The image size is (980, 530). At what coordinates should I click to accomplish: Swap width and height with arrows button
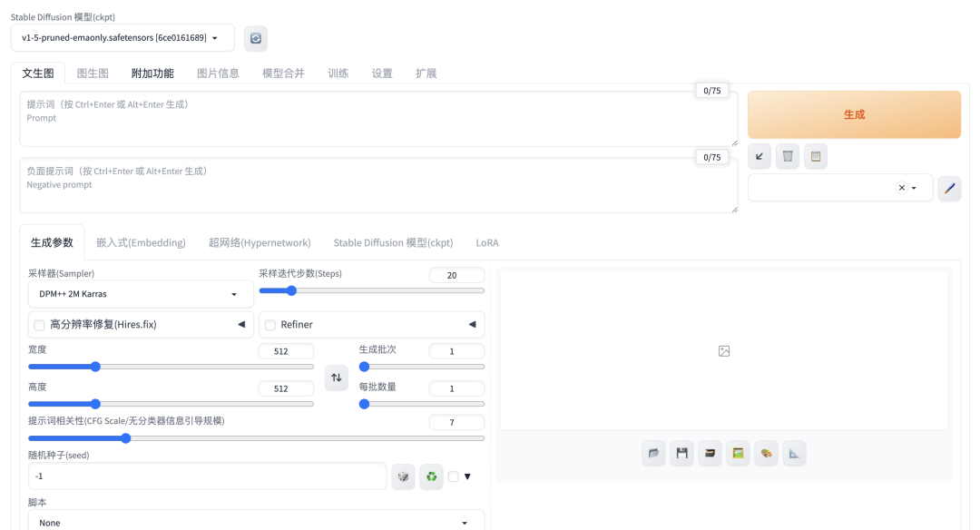[337, 378]
